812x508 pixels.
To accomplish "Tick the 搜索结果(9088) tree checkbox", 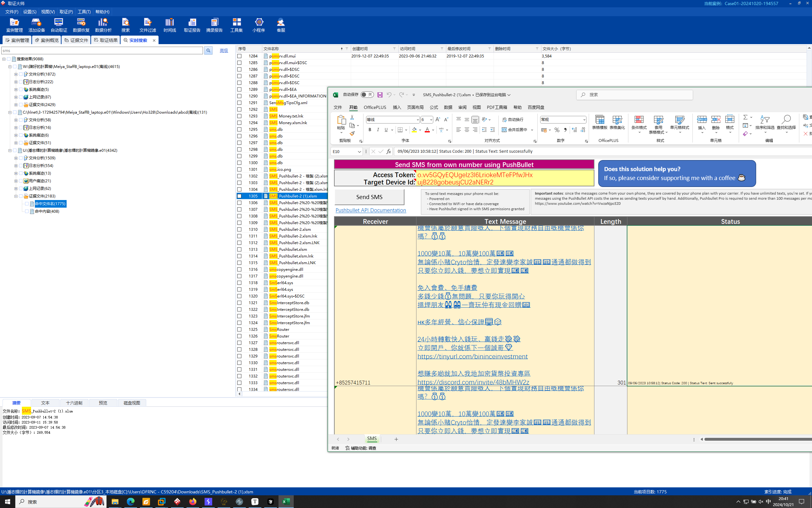I will pos(9,59).
